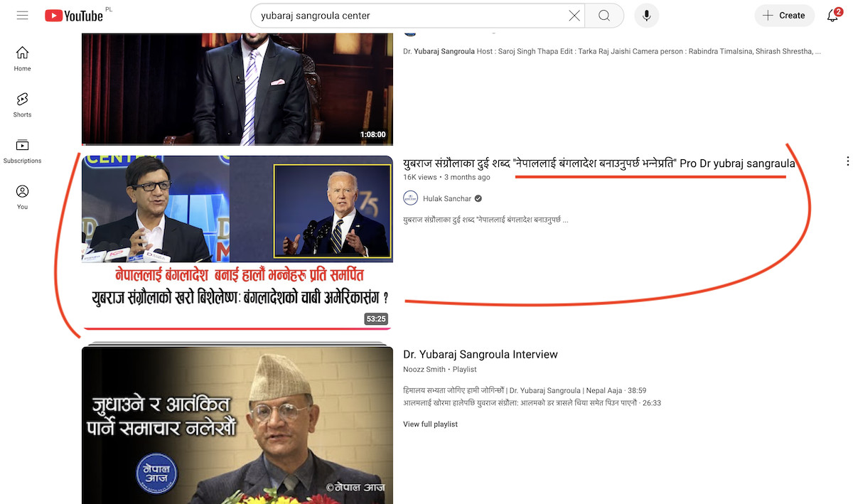Open the 1:08:00 video thumbnail

click(x=237, y=88)
